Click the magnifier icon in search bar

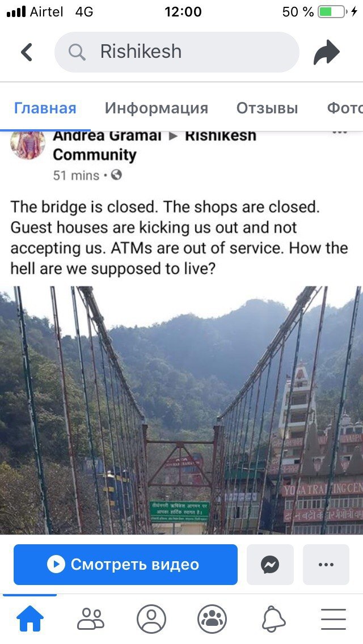(x=77, y=52)
